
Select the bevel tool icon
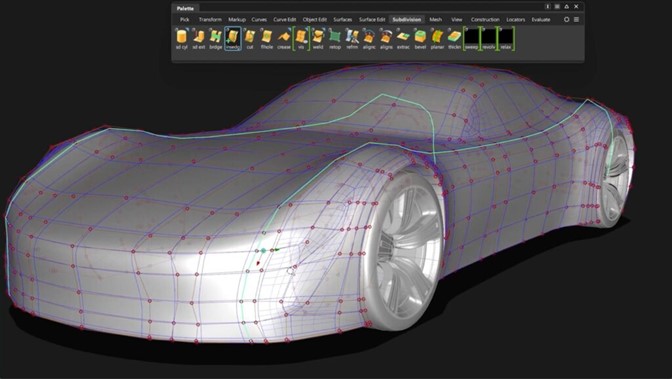click(x=420, y=39)
